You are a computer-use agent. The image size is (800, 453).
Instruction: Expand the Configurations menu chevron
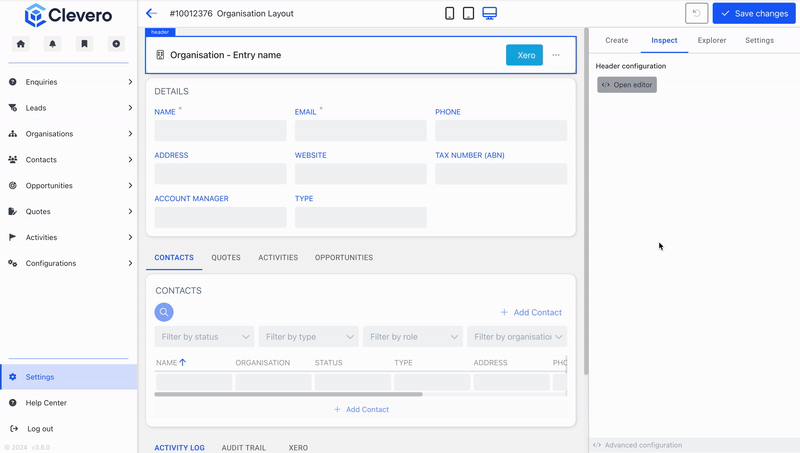click(x=130, y=263)
